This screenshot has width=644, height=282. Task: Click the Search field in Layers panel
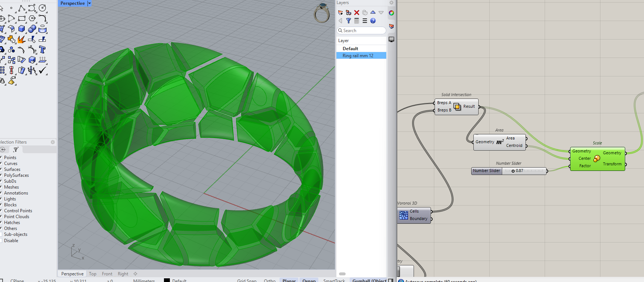pos(362,31)
